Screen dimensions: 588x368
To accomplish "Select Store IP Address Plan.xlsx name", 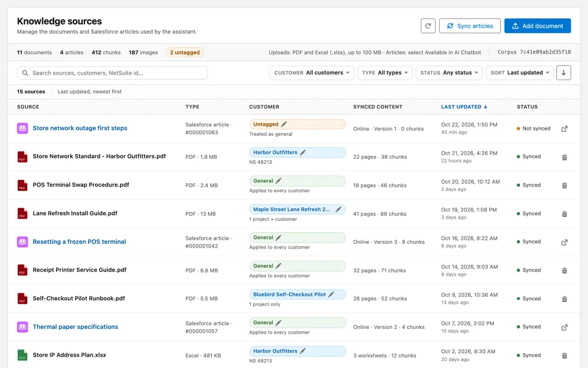I will (x=69, y=355).
